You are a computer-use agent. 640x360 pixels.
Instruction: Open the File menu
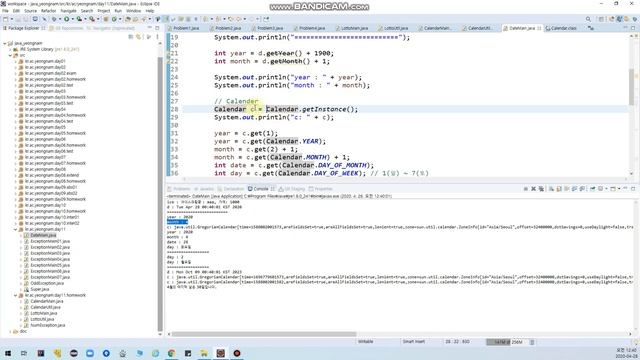click(5, 11)
